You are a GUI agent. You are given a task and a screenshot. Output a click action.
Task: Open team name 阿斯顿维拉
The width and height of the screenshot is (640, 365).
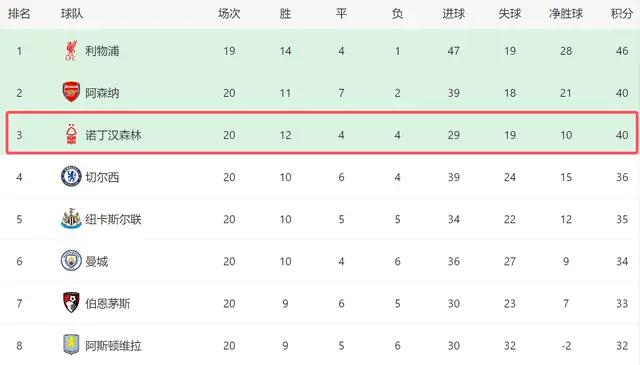(x=113, y=346)
